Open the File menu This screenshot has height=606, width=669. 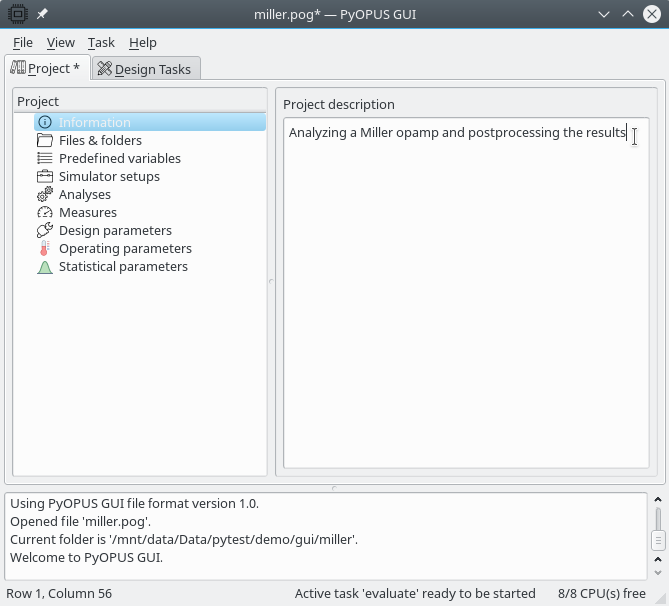23,43
